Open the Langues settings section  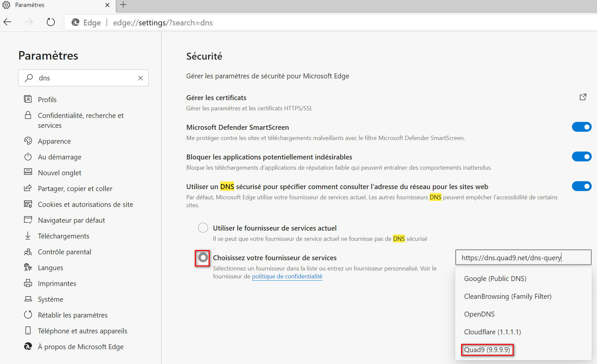coord(50,267)
